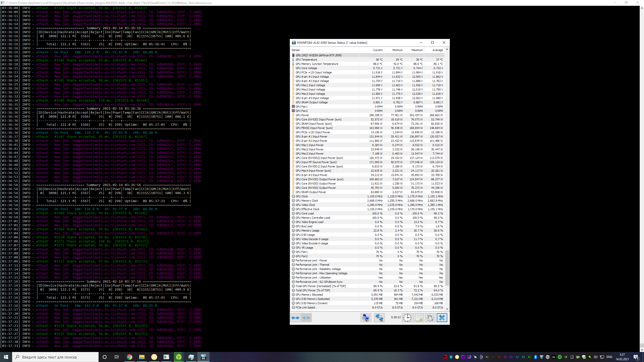Open the ENG language selector in tray
The height and width of the screenshot is (362, 644).
[x=609, y=357]
